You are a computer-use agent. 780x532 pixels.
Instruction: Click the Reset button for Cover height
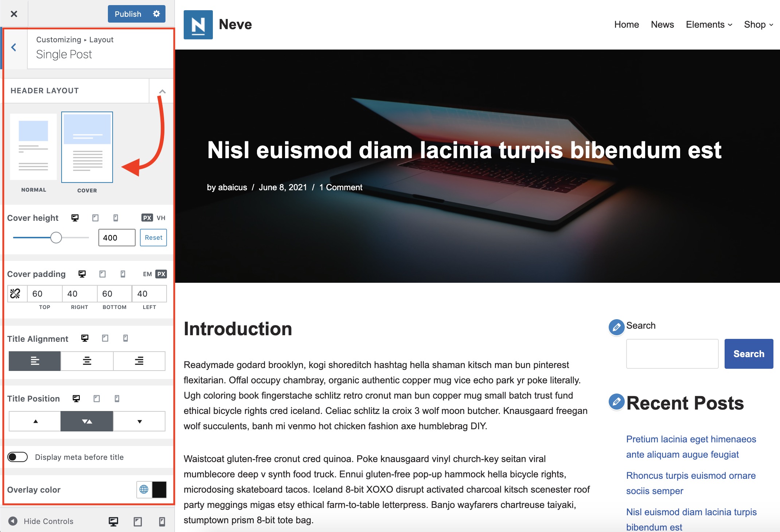pyautogui.click(x=152, y=238)
